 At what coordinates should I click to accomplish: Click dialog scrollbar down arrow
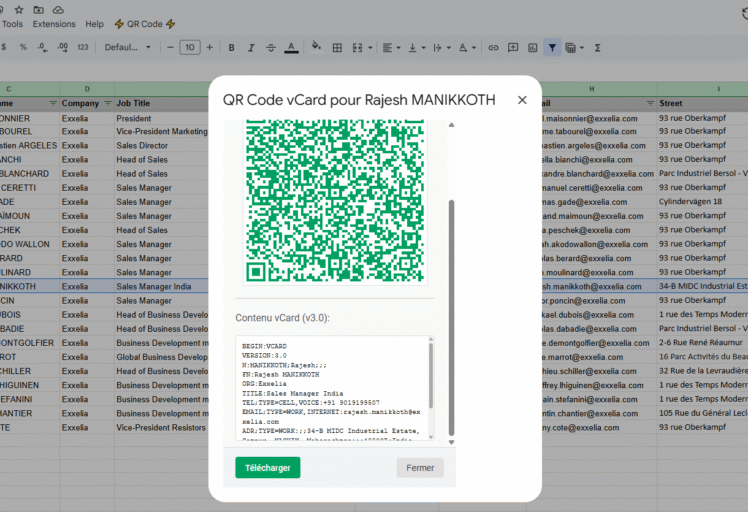click(x=451, y=443)
